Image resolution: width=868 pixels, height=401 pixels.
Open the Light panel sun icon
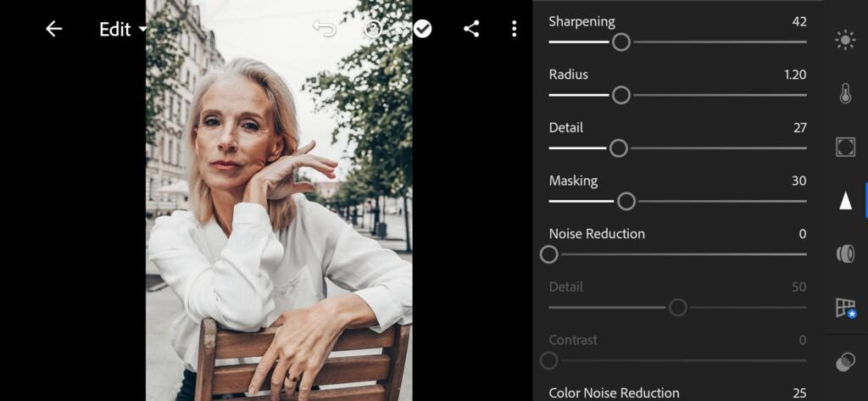point(845,41)
